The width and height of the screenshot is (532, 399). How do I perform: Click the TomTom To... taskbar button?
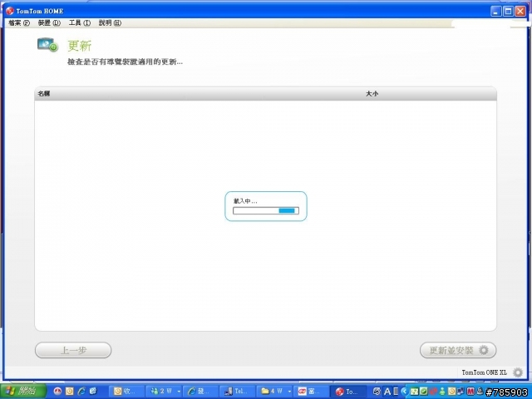coord(348,392)
